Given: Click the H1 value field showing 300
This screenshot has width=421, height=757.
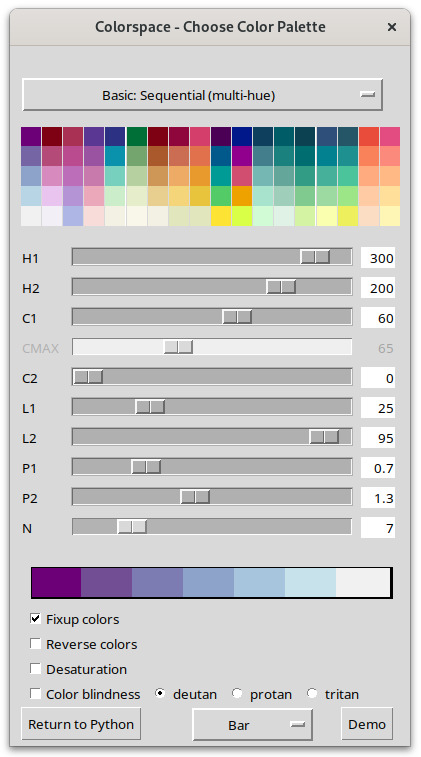Looking at the screenshot, I should [378, 258].
